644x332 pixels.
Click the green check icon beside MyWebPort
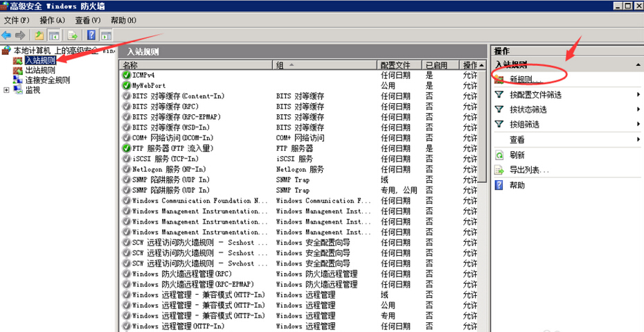[x=126, y=85]
